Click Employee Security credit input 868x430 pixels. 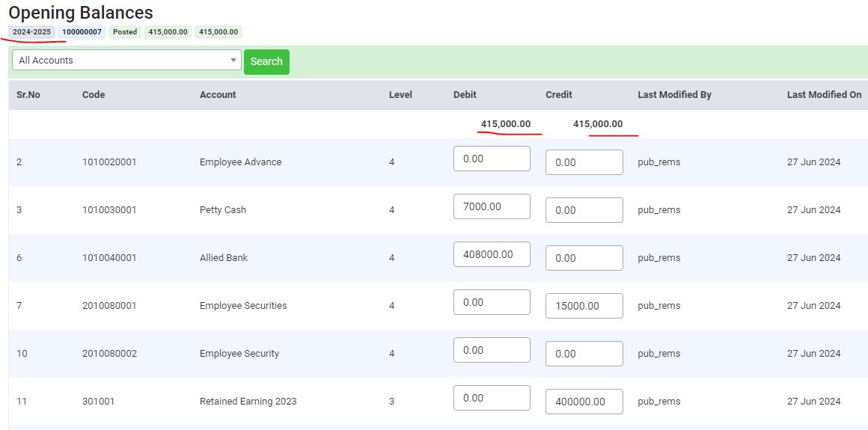(x=584, y=354)
